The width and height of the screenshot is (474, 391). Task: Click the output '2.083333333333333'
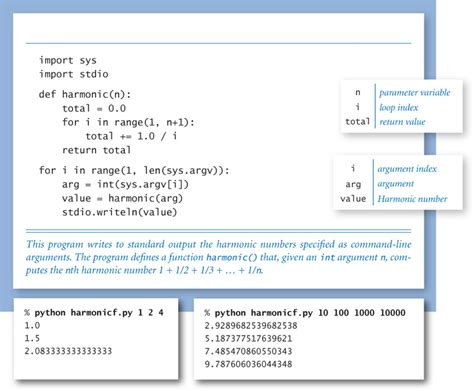pyautogui.click(x=68, y=351)
